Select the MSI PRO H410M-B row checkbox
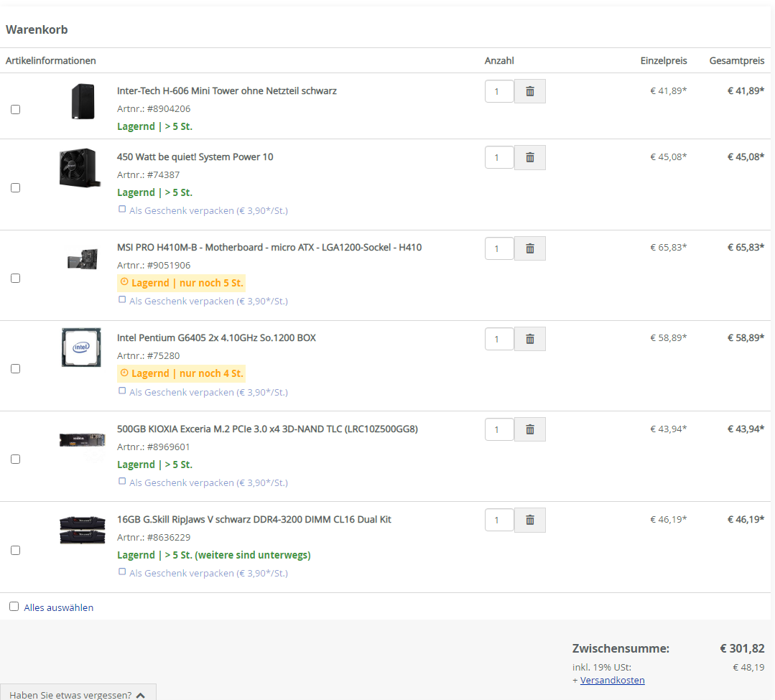Image resolution: width=775 pixels, height=700 pixels. [x=15, y=278]
